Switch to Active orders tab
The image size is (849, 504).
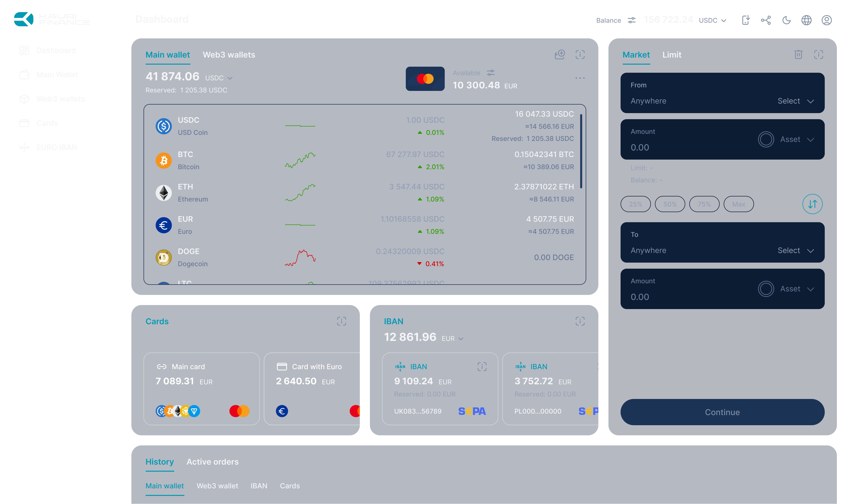coord(213,462)
